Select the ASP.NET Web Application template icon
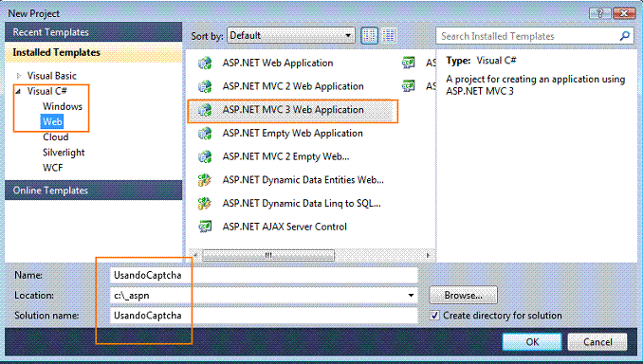This screenshot has height=364, width=643. 205,63
